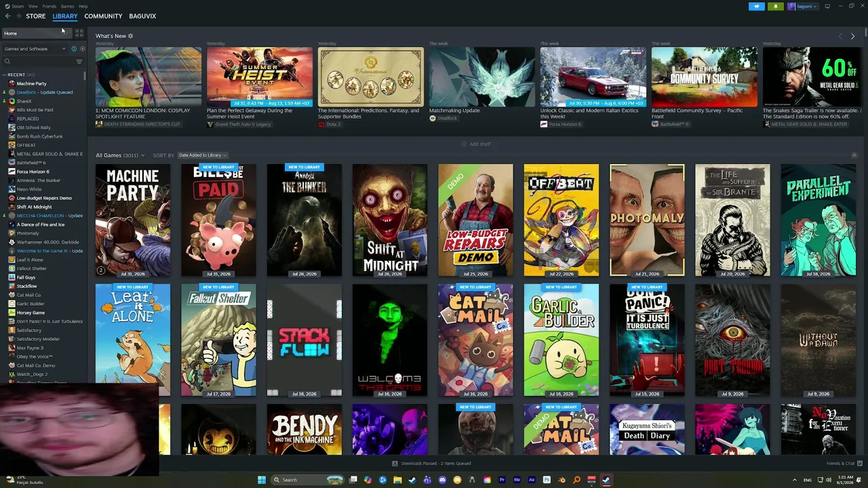Open the BAGUVIX profile tab
The image size is (868, 488).
pyautogui.click(x=142, y=16)
